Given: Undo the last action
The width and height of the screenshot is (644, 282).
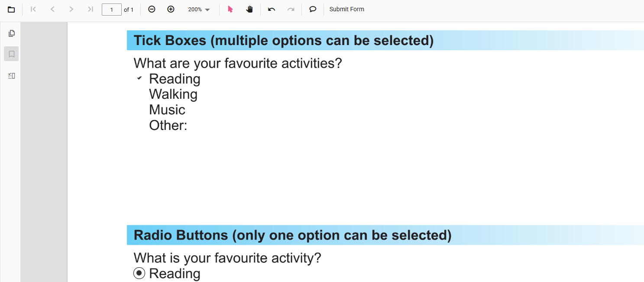Looking at the screenshot, I should [x=272, y=10].
